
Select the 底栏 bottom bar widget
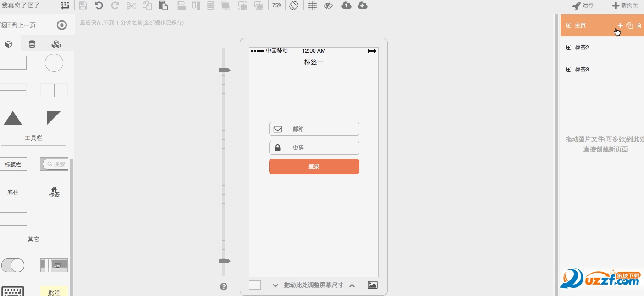13,192
